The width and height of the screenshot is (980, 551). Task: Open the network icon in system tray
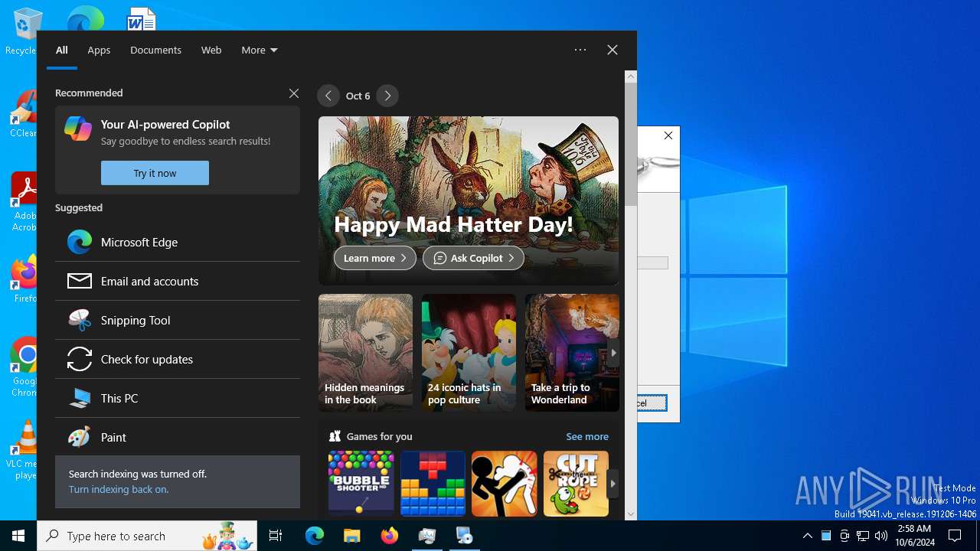(863, 536)
